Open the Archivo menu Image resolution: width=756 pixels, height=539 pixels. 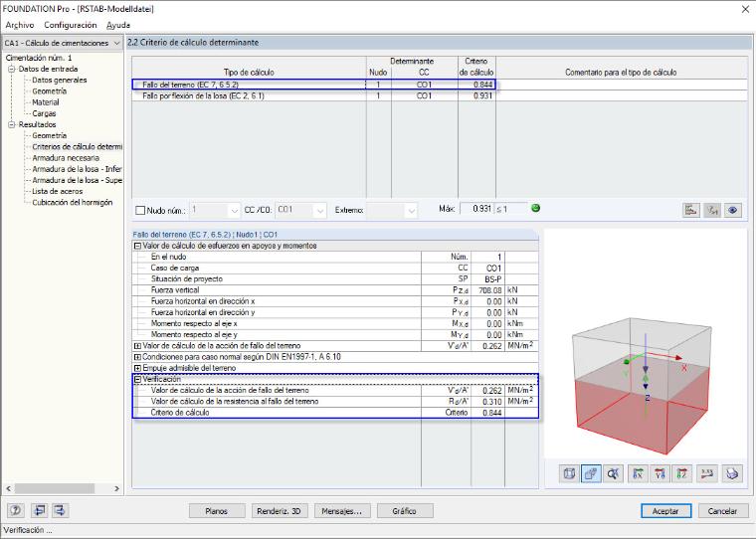pos(20,25)
